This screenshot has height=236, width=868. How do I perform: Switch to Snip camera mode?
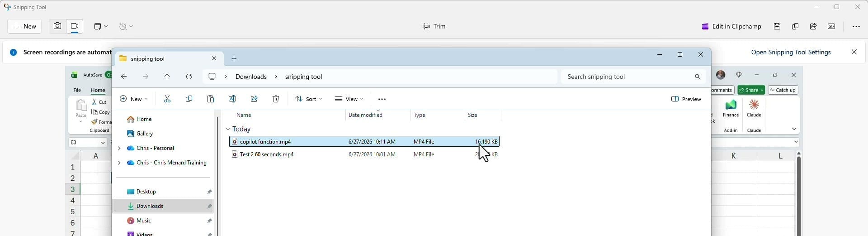[57, 26]
